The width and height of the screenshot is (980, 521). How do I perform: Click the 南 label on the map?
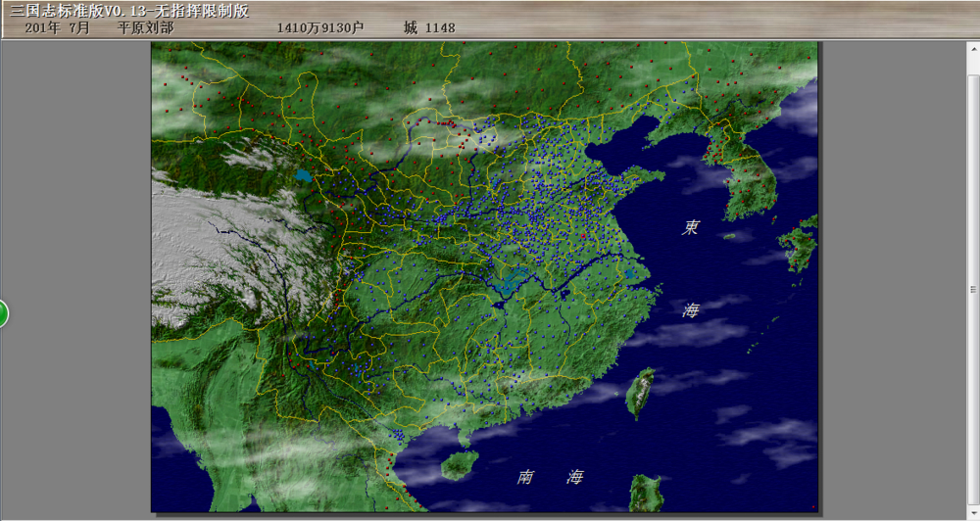(525, 477)
